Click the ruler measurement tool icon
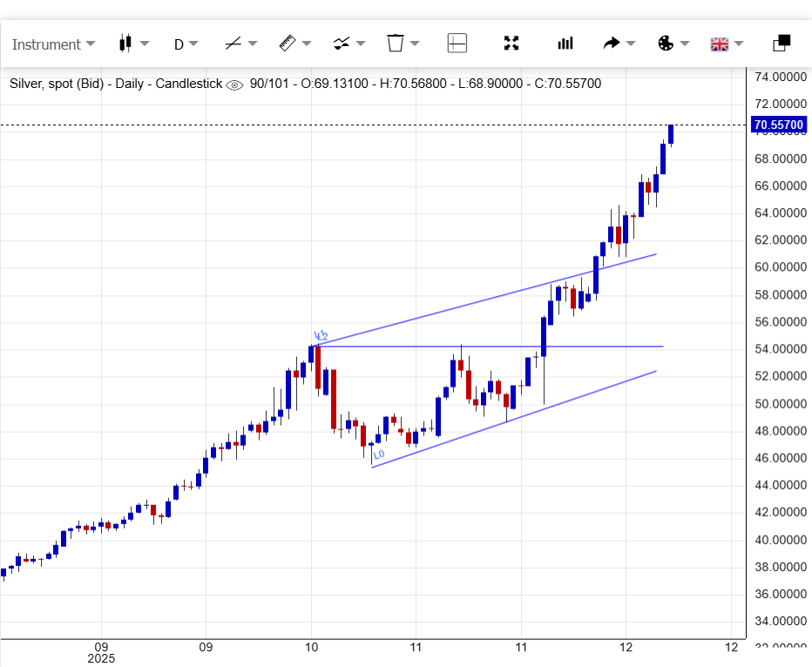 tap(288, 44)
